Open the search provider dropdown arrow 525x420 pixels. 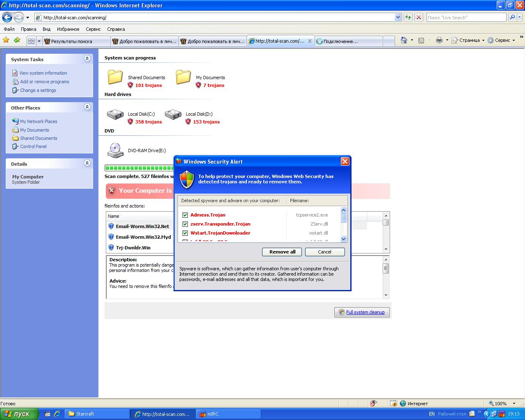coord(520,17)
